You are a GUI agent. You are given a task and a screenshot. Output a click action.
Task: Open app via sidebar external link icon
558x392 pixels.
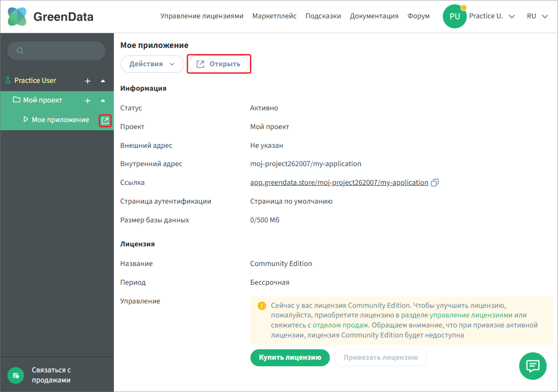[x=105, y=121]
